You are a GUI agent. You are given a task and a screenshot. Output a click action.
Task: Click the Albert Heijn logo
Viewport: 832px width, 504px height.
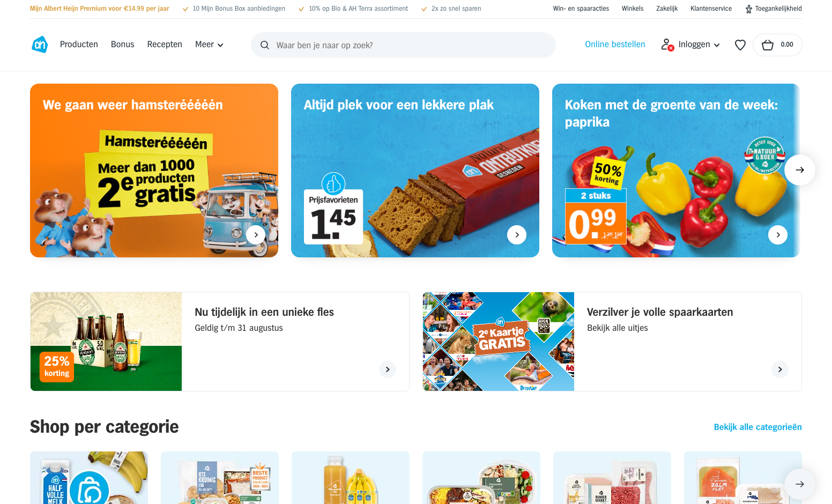40,45
